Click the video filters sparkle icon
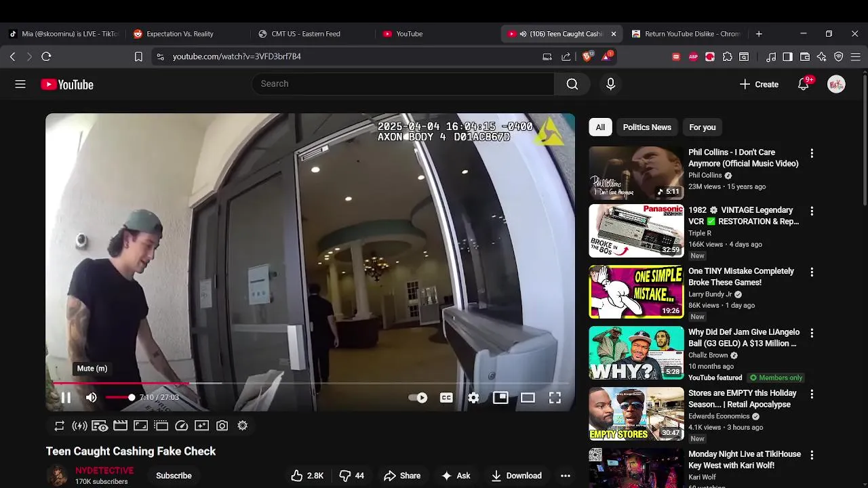Screen dimensions: 868x488 pos(201,426)
